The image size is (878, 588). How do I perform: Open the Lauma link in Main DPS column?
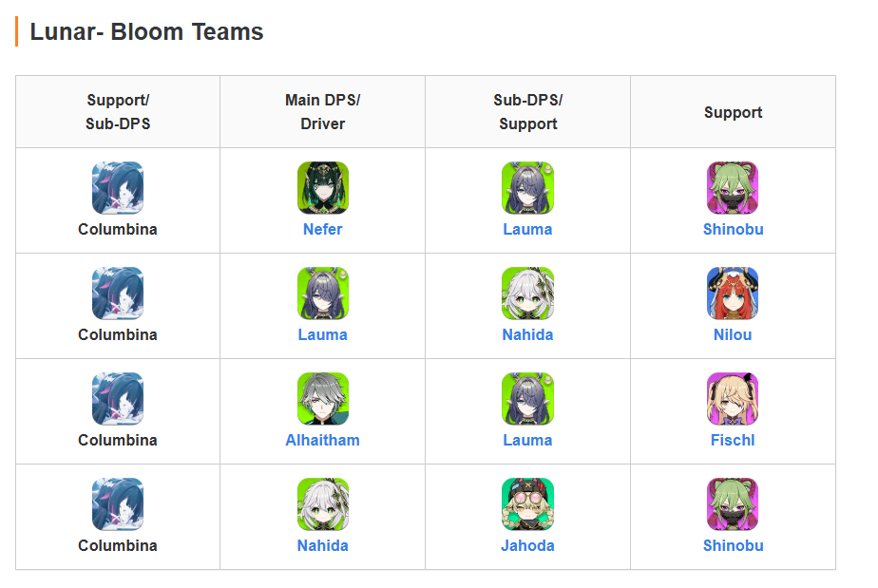[323, 335]
